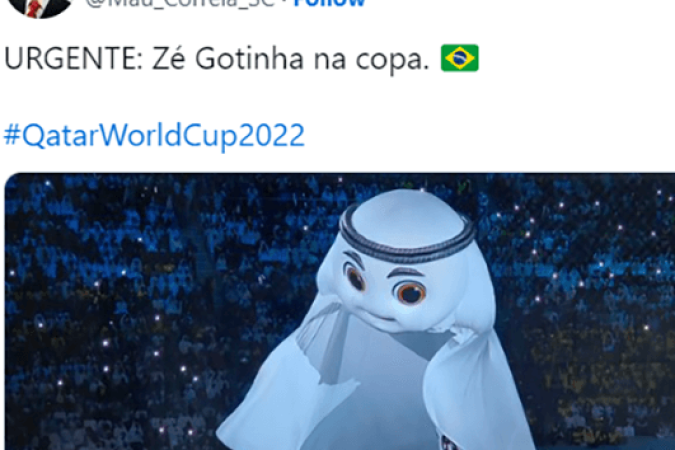Click the word Gotinha in the tweet

249,58
